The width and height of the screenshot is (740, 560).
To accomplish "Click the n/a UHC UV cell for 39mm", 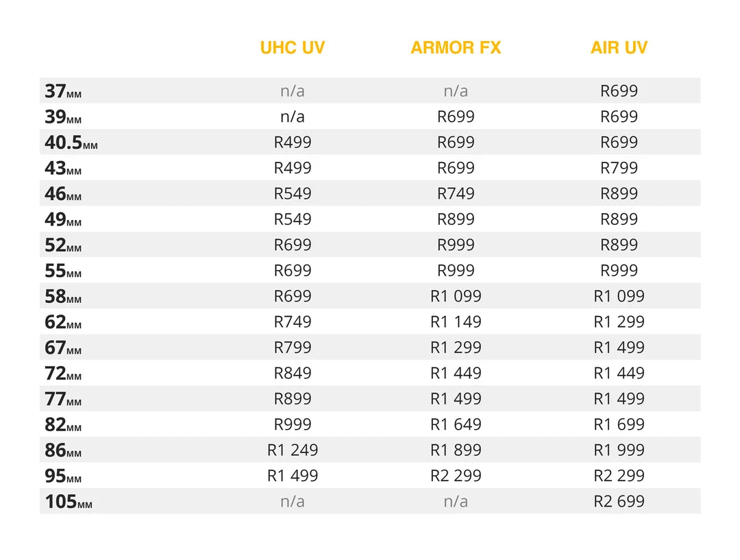I will 293,116.
